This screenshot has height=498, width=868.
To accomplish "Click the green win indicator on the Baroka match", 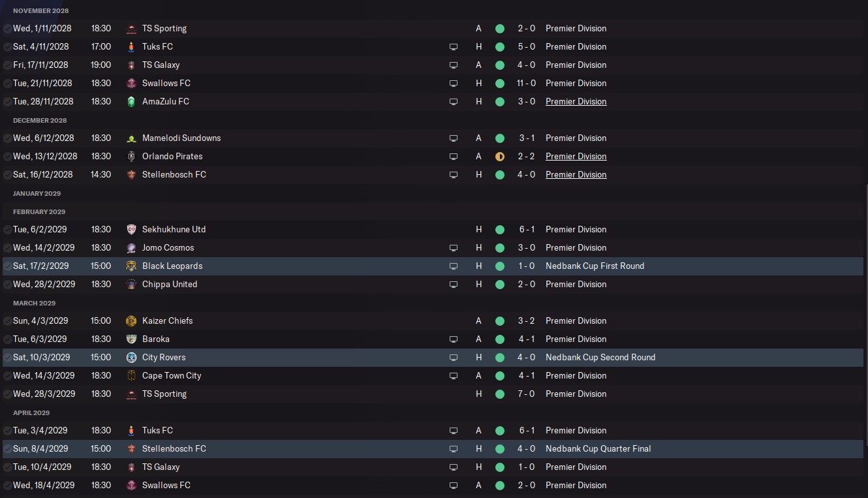I will (500, 339).
